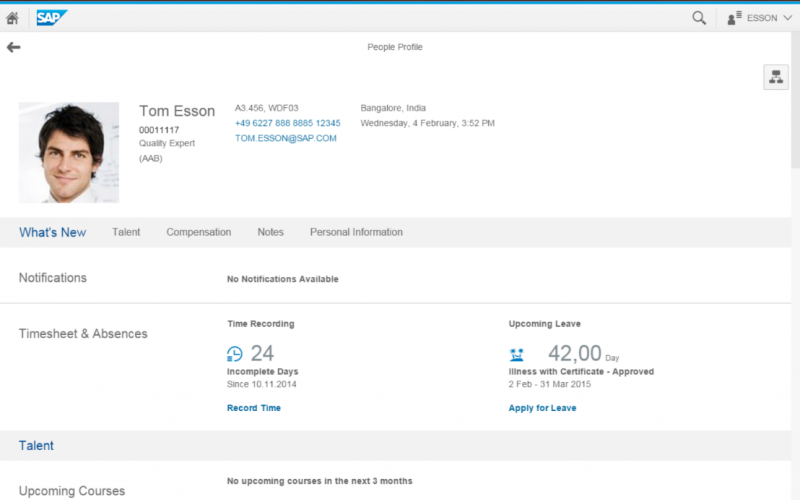Click the vertical scrollbar thumb
The image size is (800, 500).
coord(795,100)
